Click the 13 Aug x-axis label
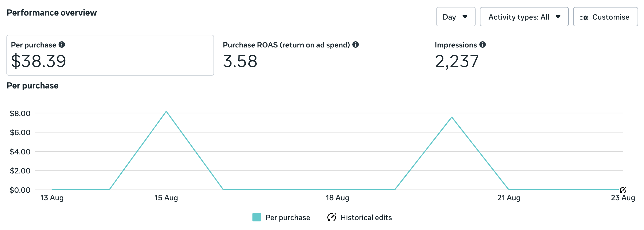This screenshot has height=230, width=644. pos(52,198)
